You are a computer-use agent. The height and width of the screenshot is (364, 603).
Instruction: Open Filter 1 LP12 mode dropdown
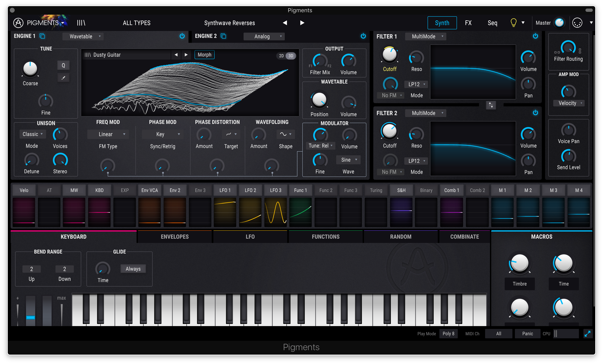[416, 84]
